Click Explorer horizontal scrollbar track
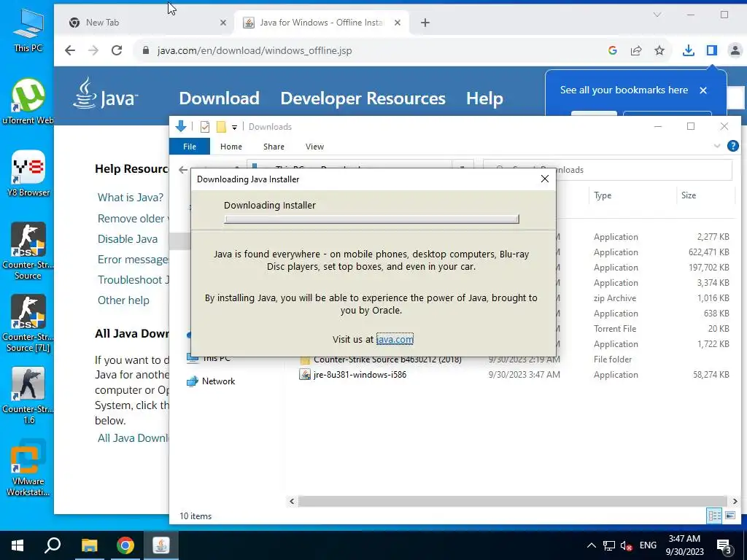Screen dimensions: 747x560 point(513,501)
